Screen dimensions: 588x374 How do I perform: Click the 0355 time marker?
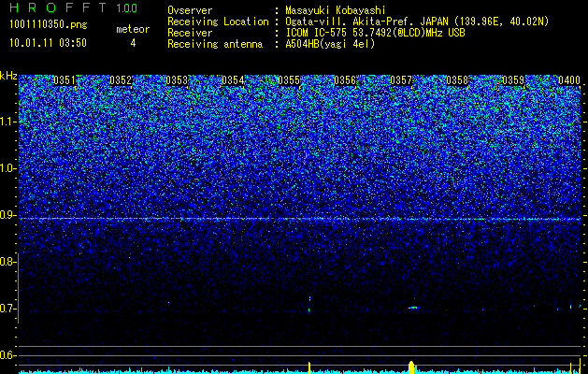click(x=289, y=80)
